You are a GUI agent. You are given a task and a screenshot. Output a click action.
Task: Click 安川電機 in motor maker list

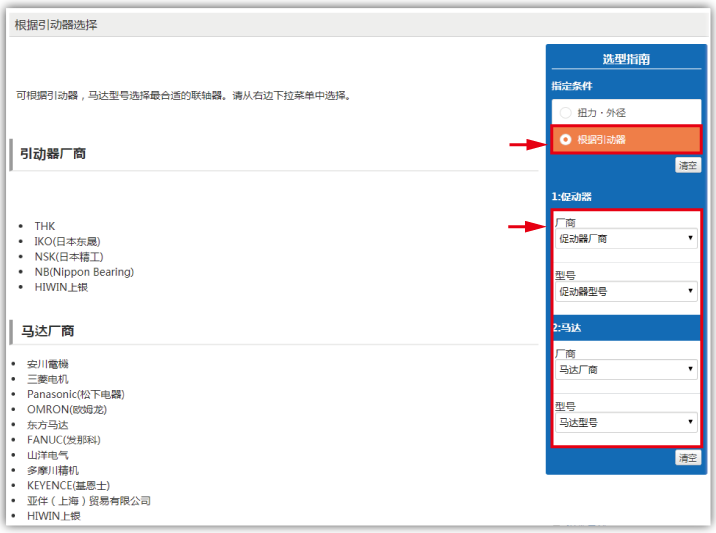point(48,364)
